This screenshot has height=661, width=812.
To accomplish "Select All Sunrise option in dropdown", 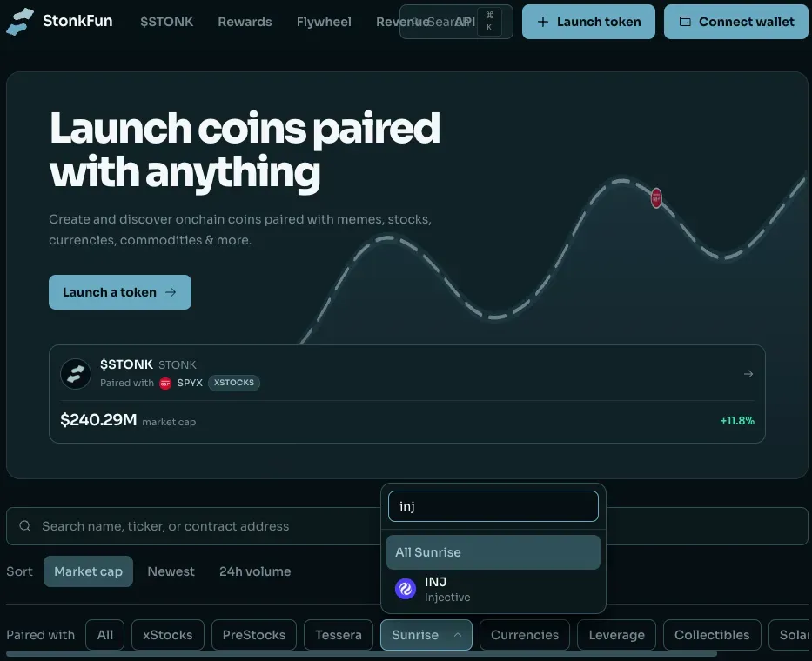I will pos(493,552).
